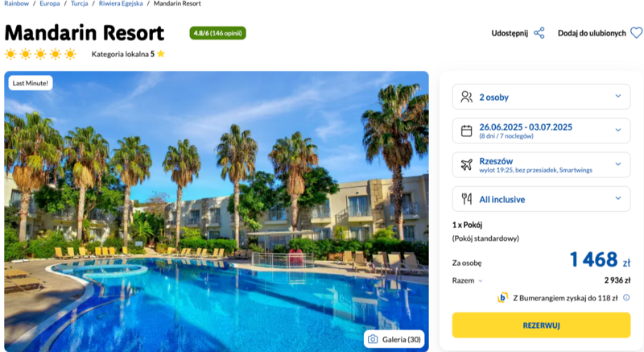
Task: Click the 4.8/6 reviews rating badge
Action: click(217, 33)
